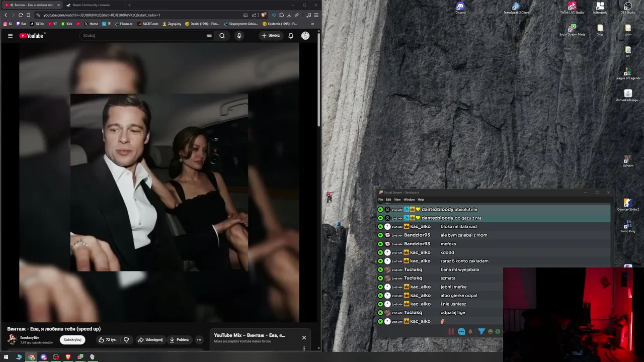Expand the hidden bookmarks chevron
644x362 pixels.
point(312,24)
